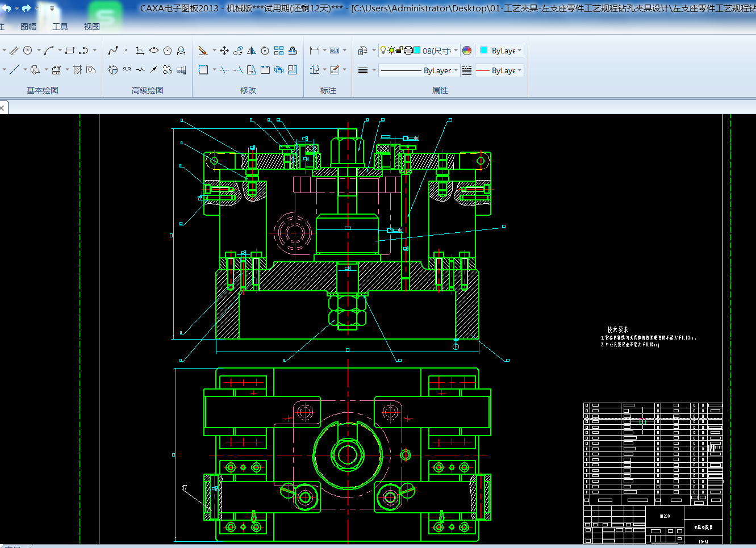The height and width of the screenshot is (548, 756).
Task: Open the color wheel picker
Action: point(467,51)
